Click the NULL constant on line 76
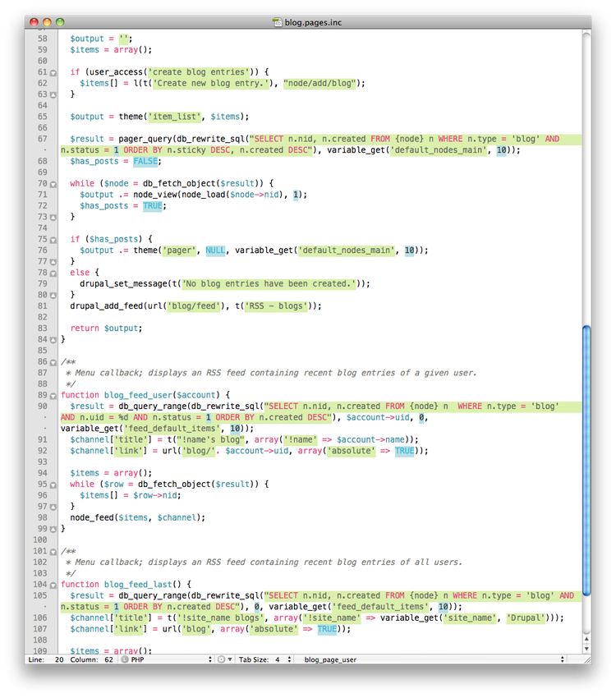The height and width of the screenshot is (698, 616). pos(215,250)
